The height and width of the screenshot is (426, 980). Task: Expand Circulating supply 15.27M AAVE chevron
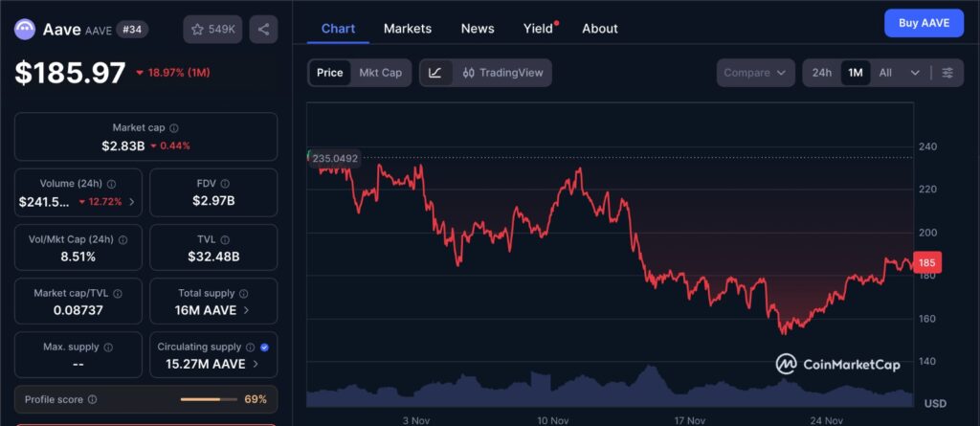point(255,364)
